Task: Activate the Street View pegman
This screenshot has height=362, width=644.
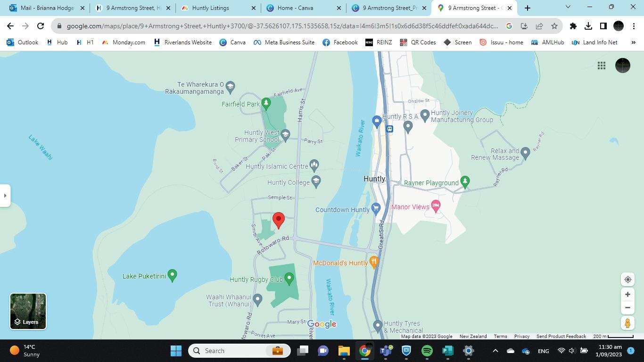Action: click(627, 323)
